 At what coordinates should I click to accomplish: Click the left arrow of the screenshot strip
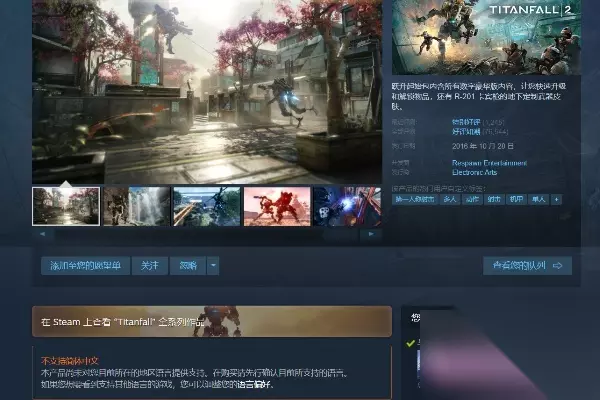point(43,233)
